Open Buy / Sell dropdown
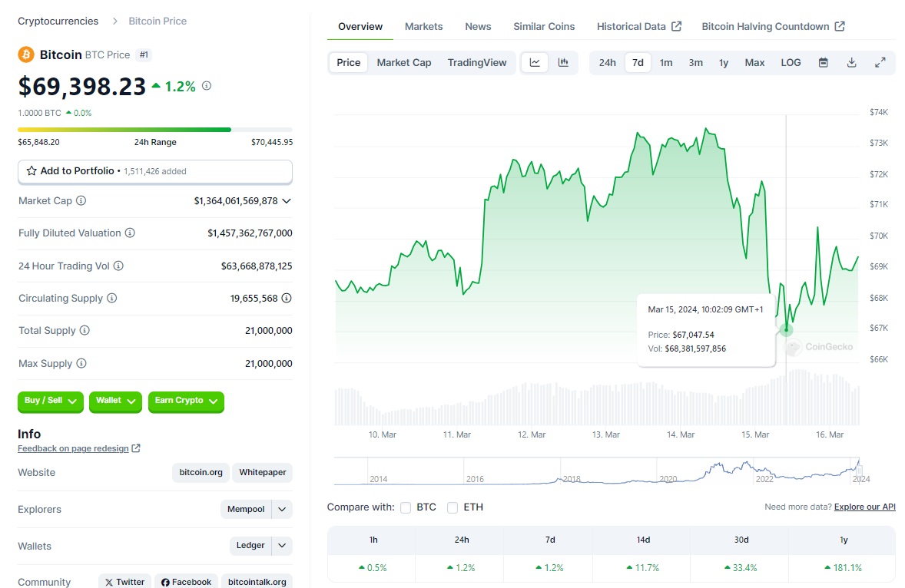 (x=50, y=401)
